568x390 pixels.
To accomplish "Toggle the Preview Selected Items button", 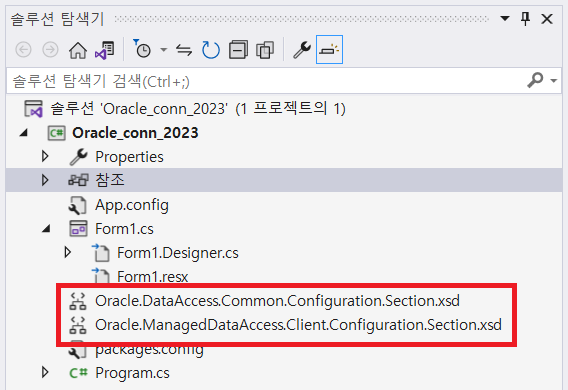I will click(329, 50).
